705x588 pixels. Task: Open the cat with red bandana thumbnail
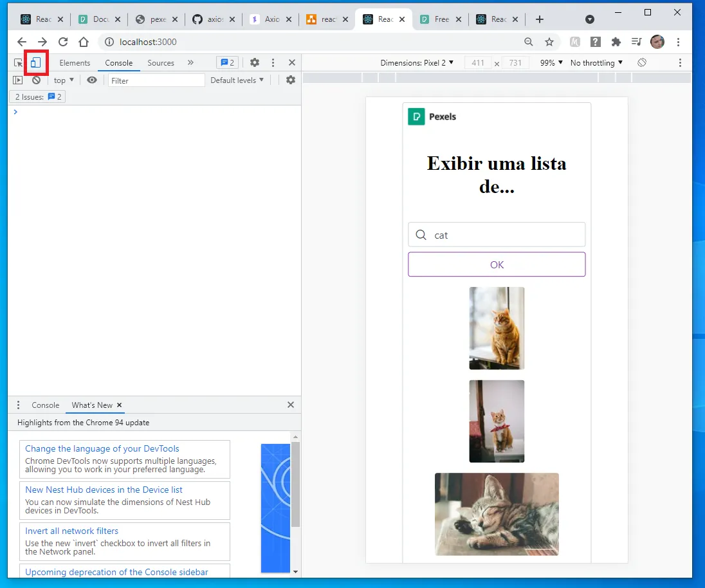[497, 421]
